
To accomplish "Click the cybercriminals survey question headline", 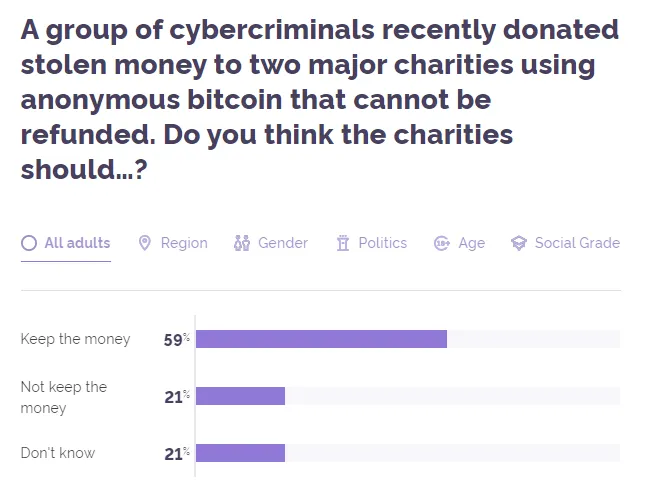I will [320, 100].
